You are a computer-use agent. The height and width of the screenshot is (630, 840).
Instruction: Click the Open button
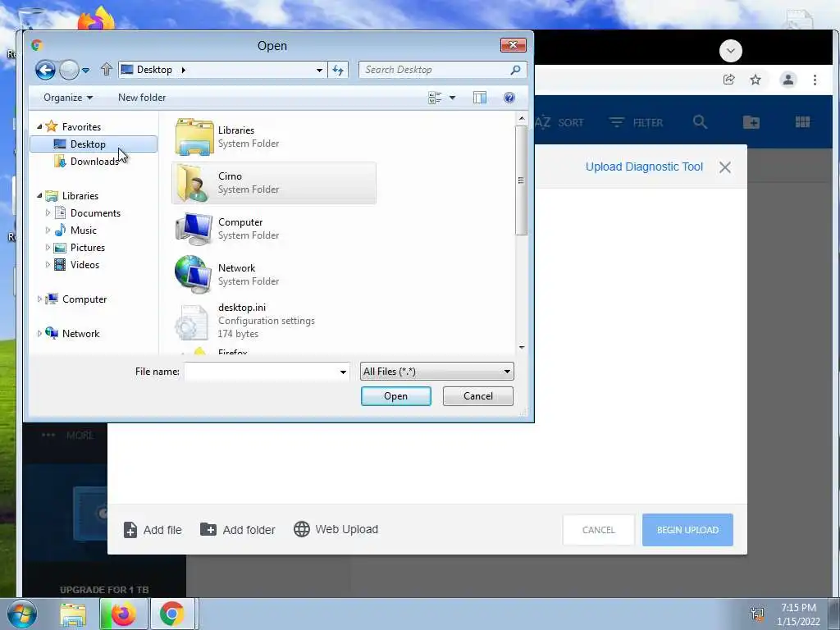pos(396,396)
